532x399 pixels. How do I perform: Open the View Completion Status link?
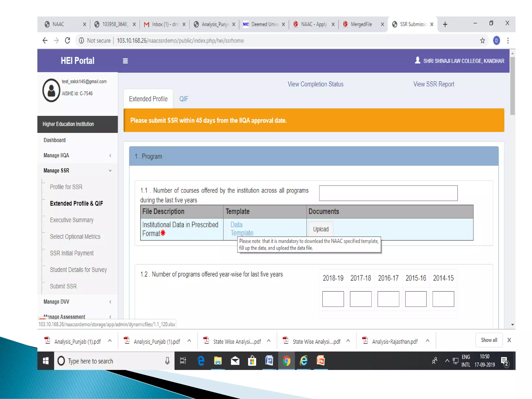tap(315, 84)
